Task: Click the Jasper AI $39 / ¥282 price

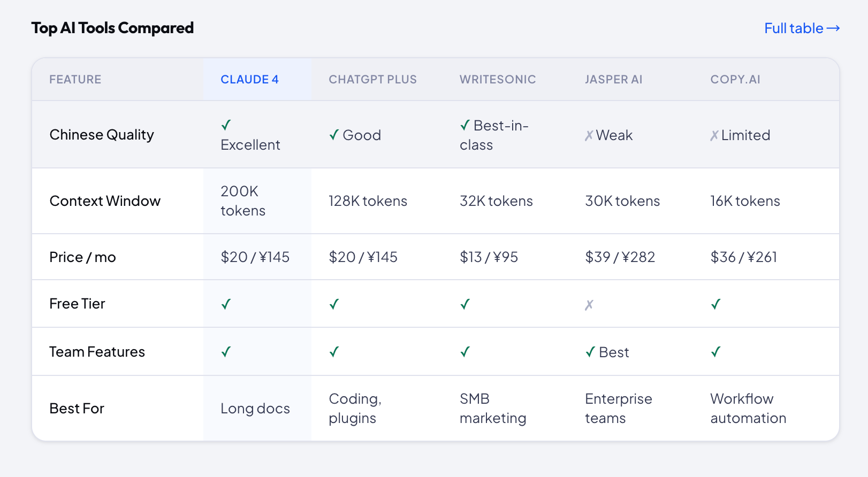Action: [620, 257]
